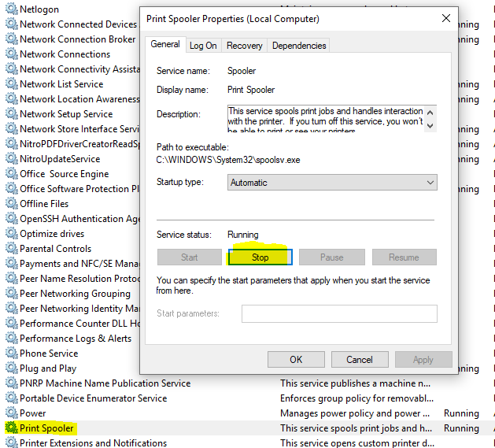
Task: Click Print Spooler highlighted gear icon
Action: 11,428
